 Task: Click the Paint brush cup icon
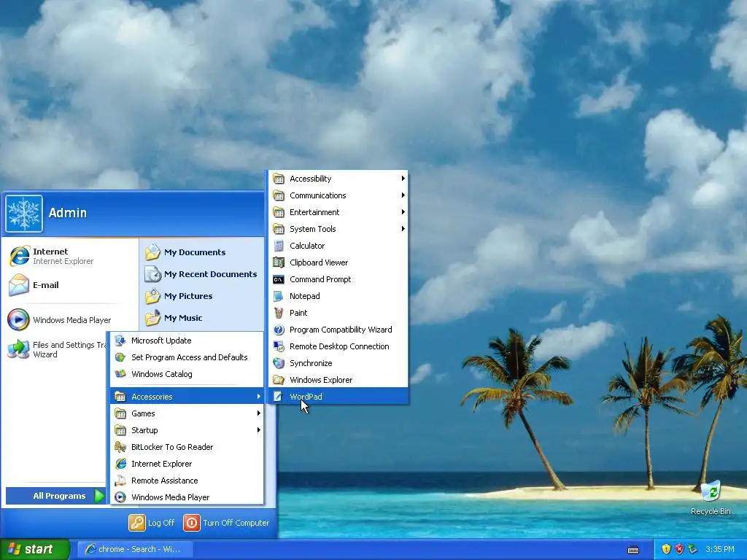coord(279,313)
